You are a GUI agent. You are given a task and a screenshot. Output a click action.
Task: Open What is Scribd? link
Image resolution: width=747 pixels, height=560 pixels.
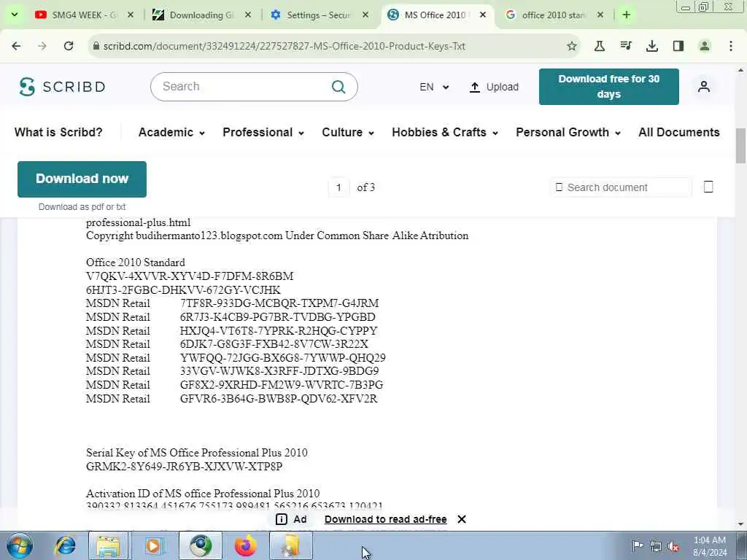58,132
